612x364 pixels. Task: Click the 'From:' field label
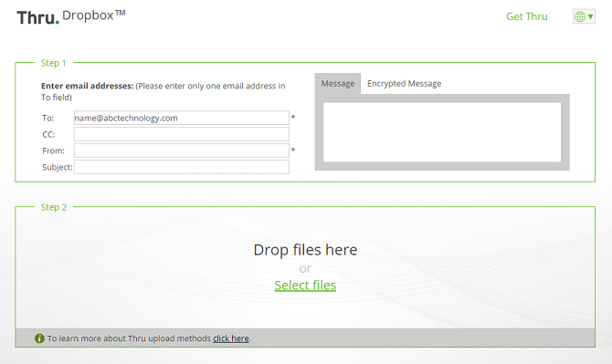click(54, 151)
